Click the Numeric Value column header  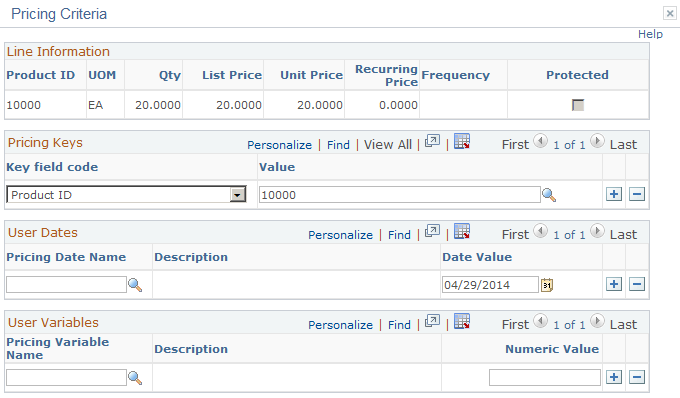click(552, 349)
